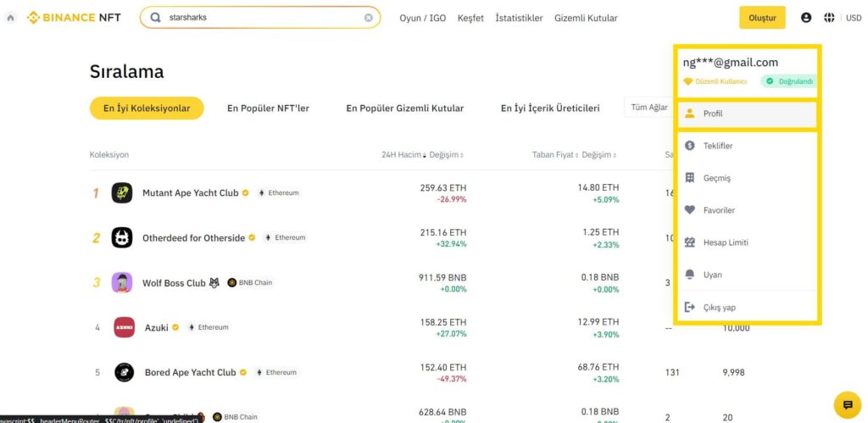This screenshot has height=423, width=868.
Task: Click the Teklifler dollar icon
Action: click(689, 146)
